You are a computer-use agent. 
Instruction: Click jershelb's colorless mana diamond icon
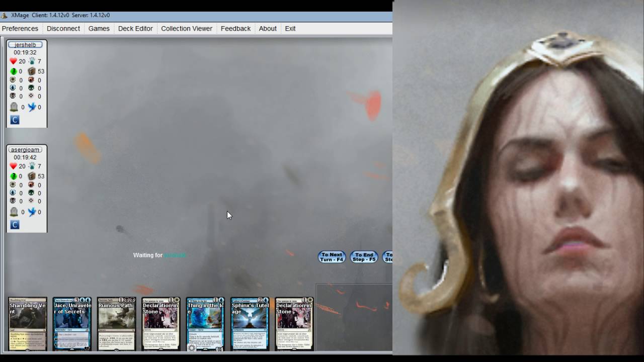pos(31,96)
